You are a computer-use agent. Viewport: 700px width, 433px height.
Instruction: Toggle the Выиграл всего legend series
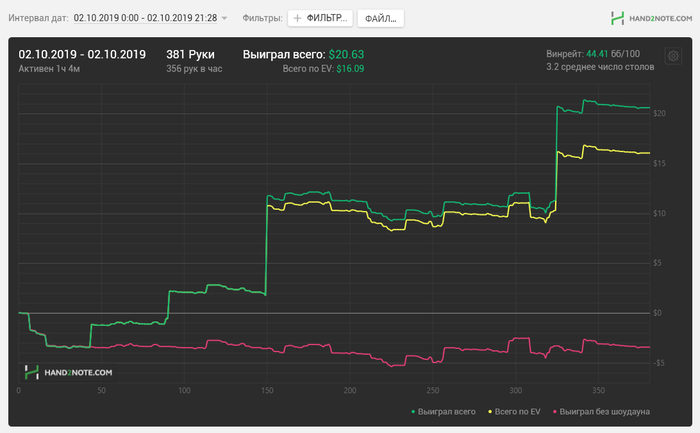[x=443, y=412]
